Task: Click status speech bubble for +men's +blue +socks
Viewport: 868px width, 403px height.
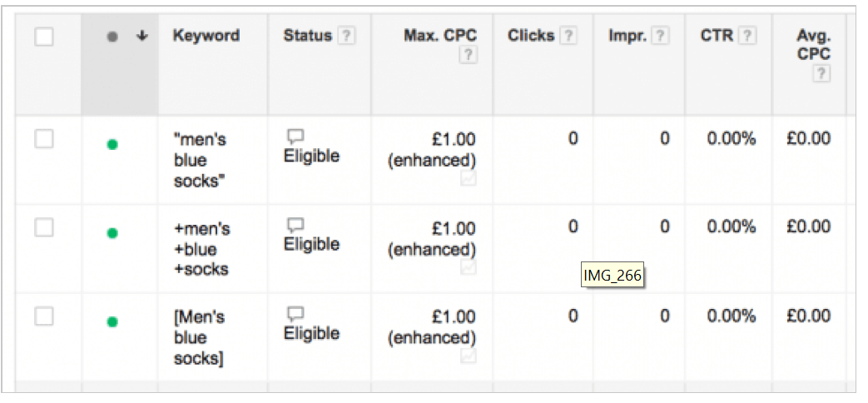Action: pos(295,225)
